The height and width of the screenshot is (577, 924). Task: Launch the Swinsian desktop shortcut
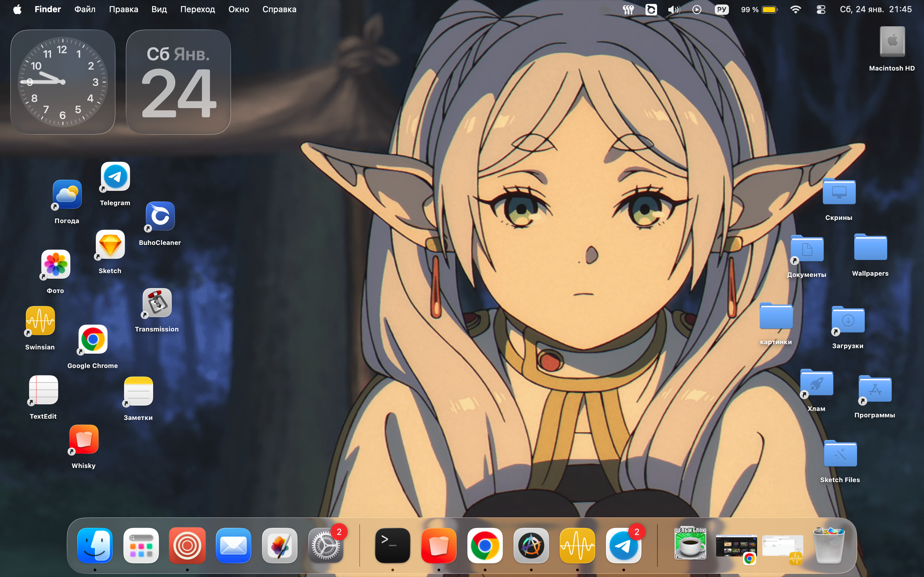point(40,321)
